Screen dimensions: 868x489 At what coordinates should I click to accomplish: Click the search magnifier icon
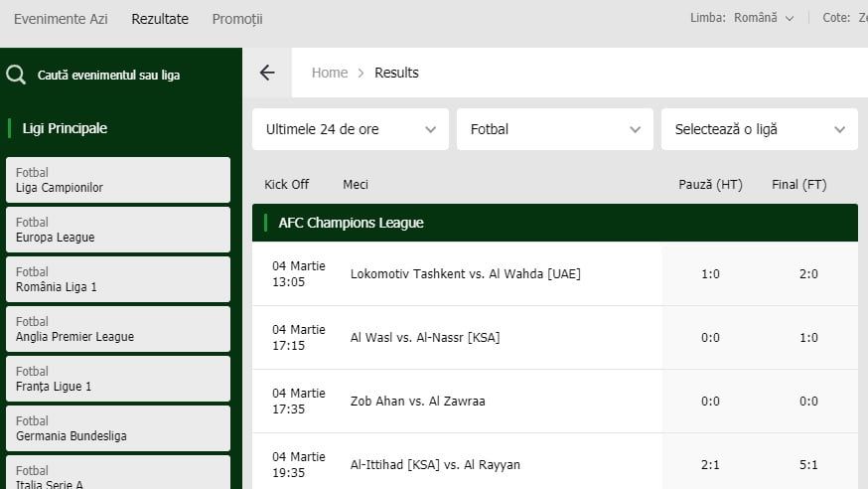click(16, 75)
